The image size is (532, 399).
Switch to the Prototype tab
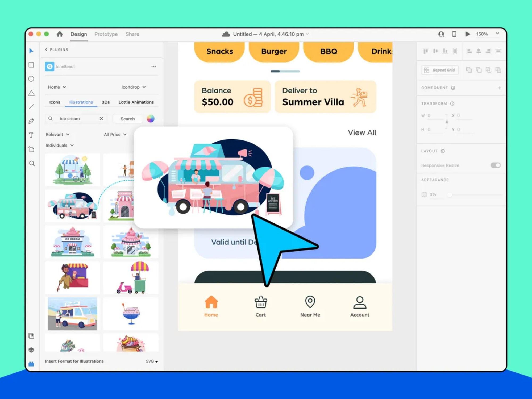click(106, 34)
